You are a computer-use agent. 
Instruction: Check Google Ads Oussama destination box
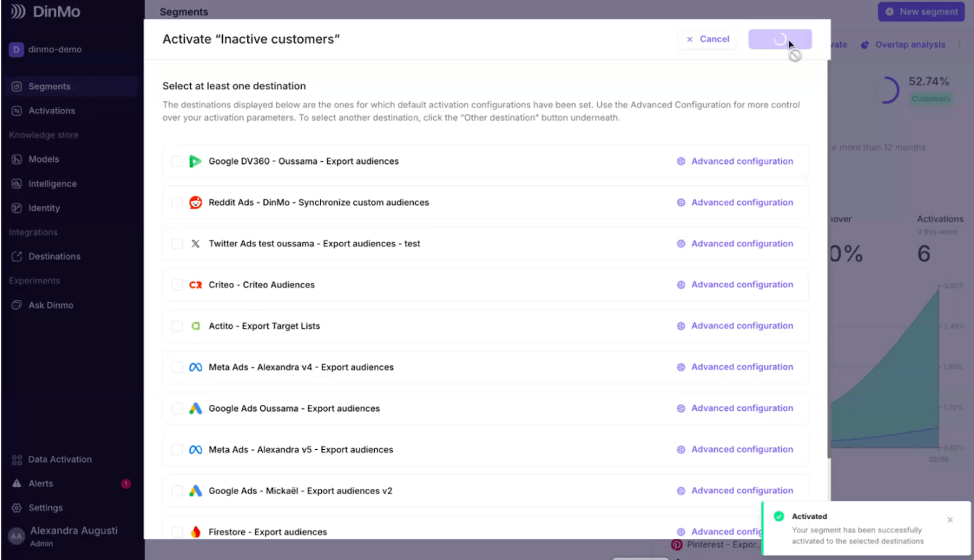click(x=177, y=408)
